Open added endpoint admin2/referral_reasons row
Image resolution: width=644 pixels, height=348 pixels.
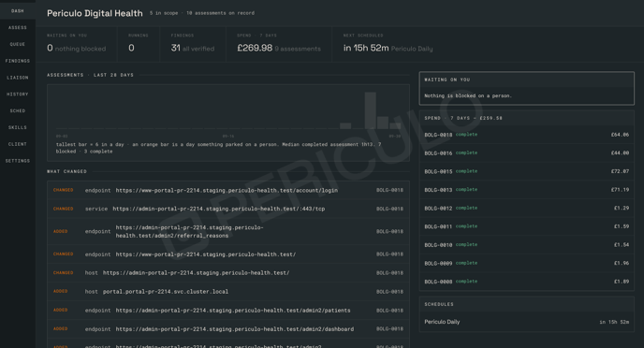click(x=228, y=231)
